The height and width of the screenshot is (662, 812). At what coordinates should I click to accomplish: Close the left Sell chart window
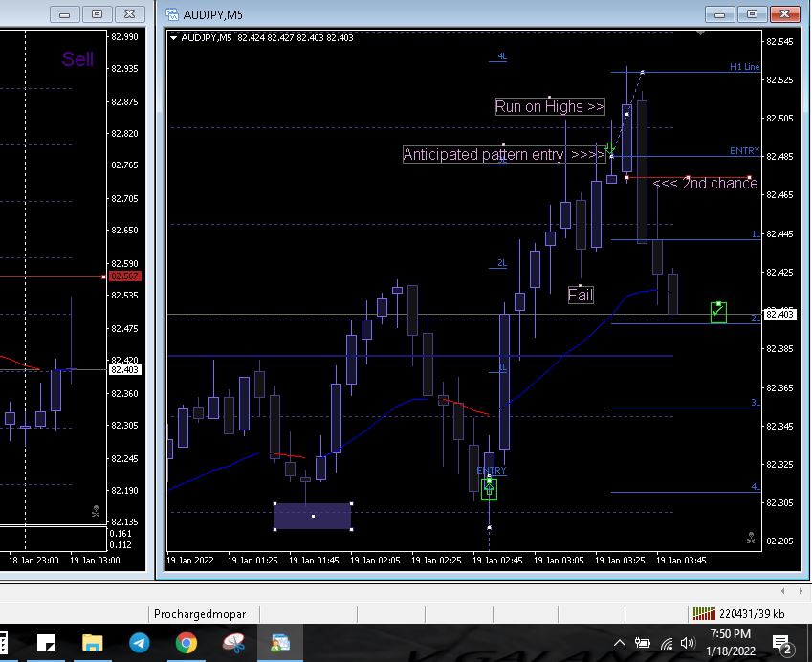129,14
